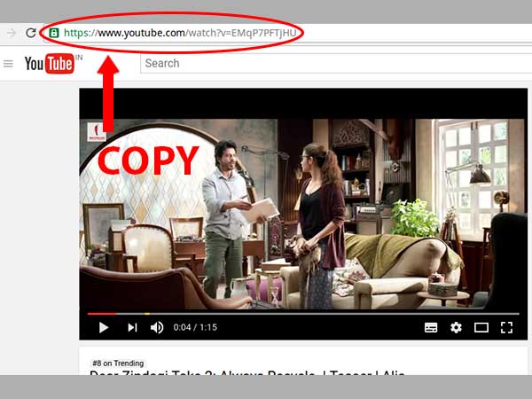This screenshot has width=532, height=399.
Task: Click the center of the video frame
Action: 303,213
